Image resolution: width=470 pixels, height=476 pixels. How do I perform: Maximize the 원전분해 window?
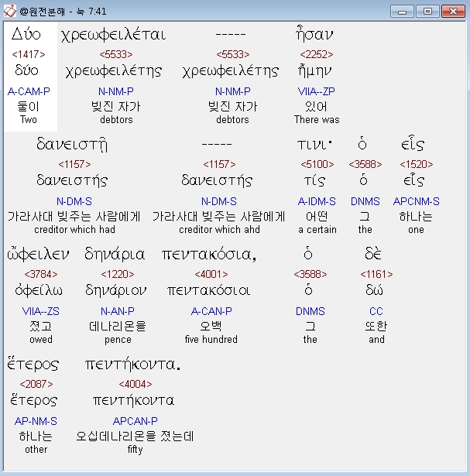point(427,12)
